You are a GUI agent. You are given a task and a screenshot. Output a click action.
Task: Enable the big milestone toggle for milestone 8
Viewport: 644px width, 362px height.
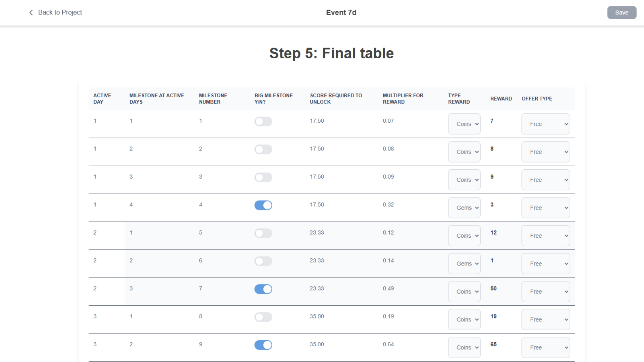[263, 317]
